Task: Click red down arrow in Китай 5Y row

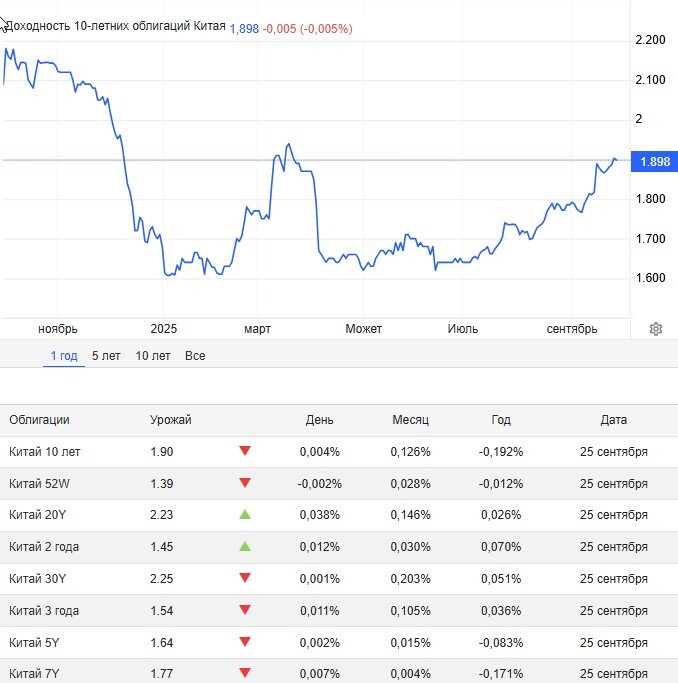Action: pos(245,643)
